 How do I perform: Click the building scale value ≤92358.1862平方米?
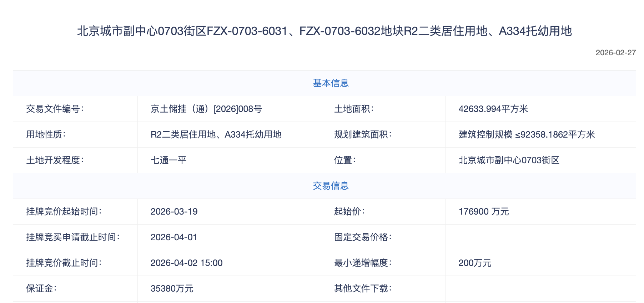527,135
